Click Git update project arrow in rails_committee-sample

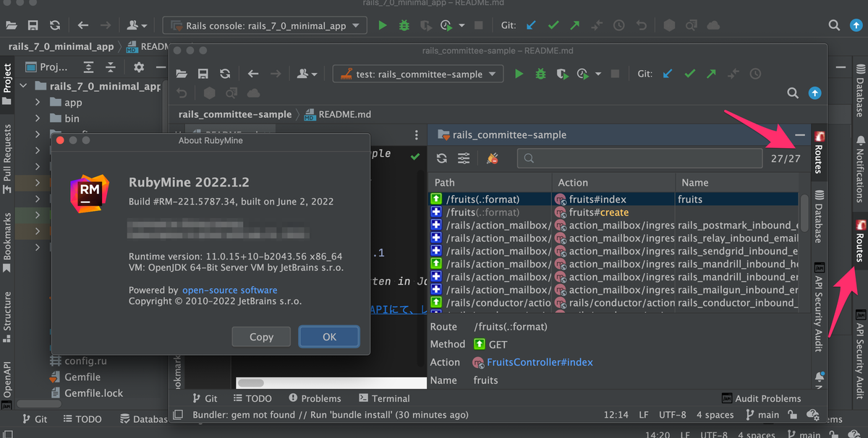tap(668, 74)
